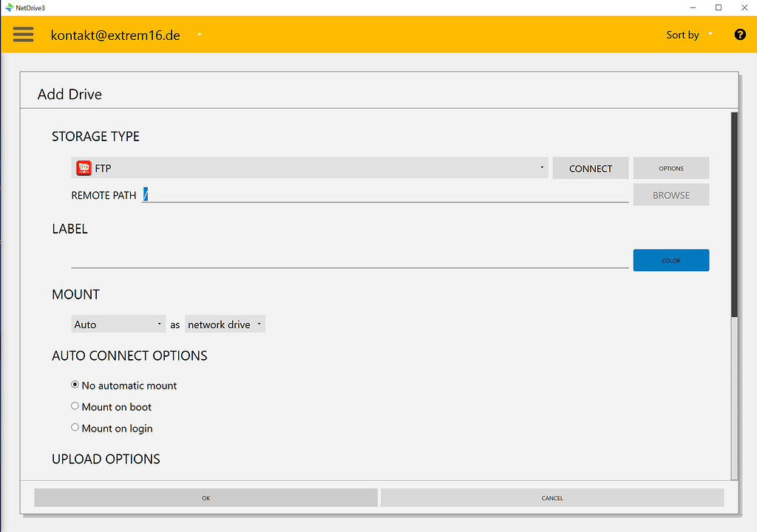Select the No automatic mount option
The height and width of the screenshot is (532, 757).
[x=75, y=384]
